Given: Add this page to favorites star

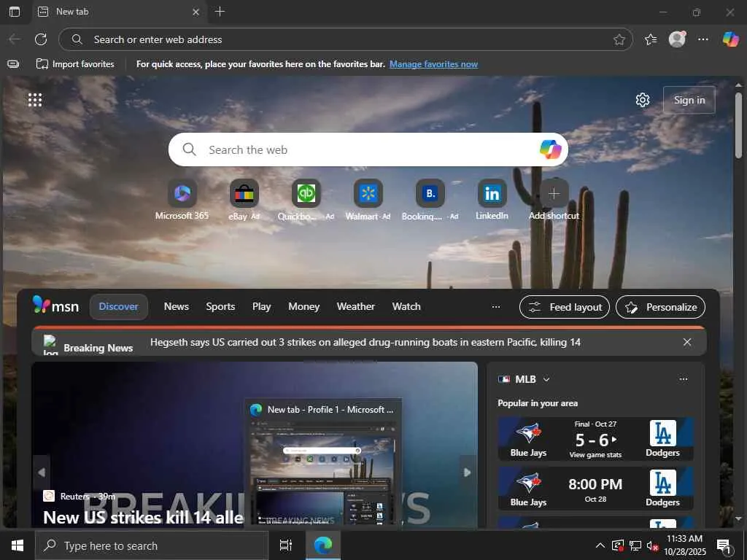Looking at the screenshot, I should 619,39.
